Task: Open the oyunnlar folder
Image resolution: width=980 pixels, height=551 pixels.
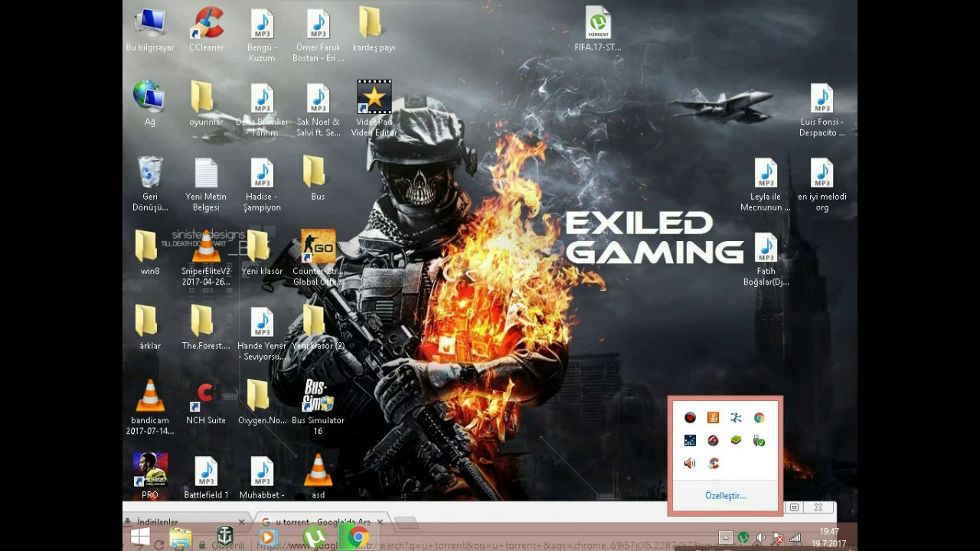Action: tap(206, 104)
